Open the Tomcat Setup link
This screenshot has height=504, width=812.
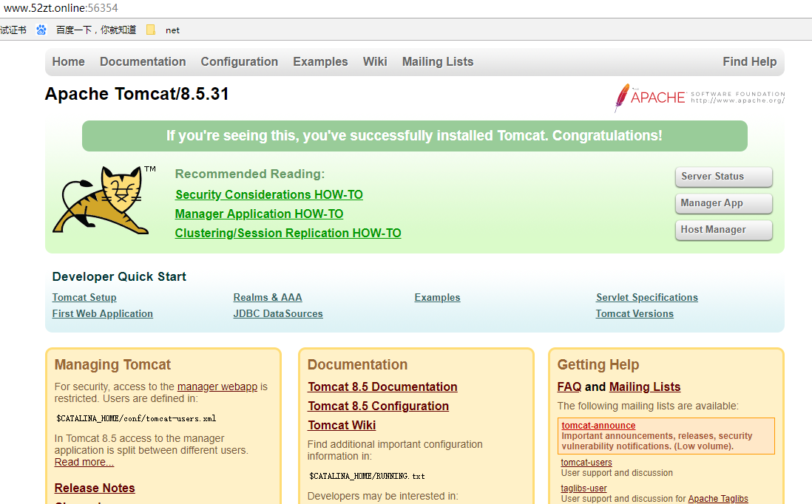pos(84,298)
